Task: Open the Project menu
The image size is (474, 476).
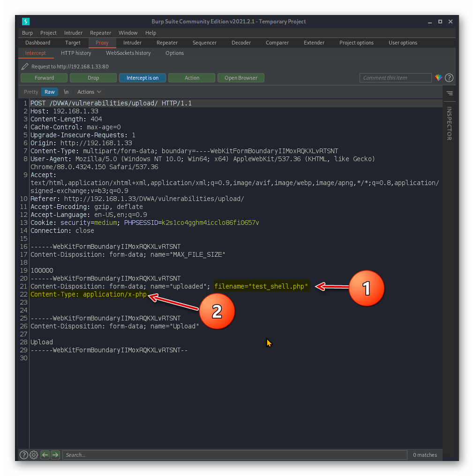Action: click(48, 33)
